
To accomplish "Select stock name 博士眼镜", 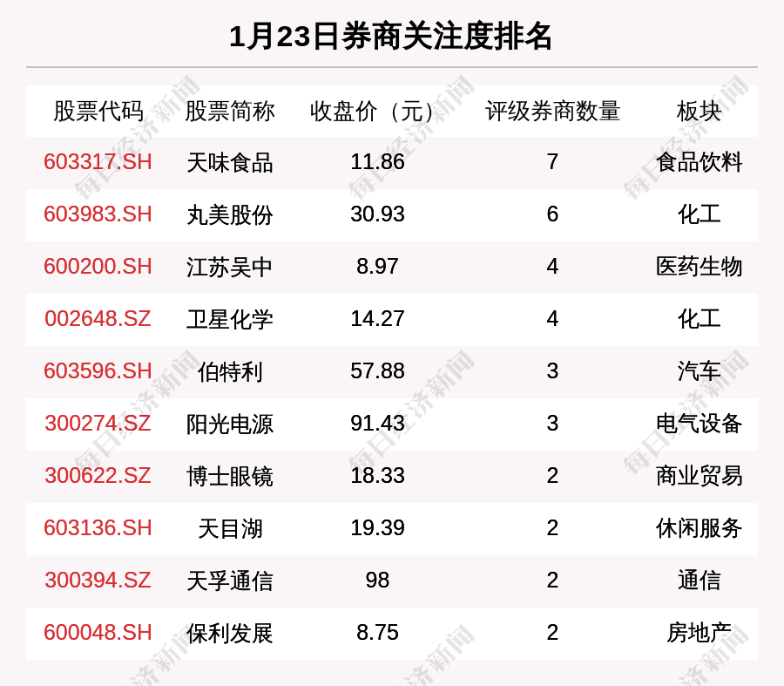I will (x=229, y=477).
